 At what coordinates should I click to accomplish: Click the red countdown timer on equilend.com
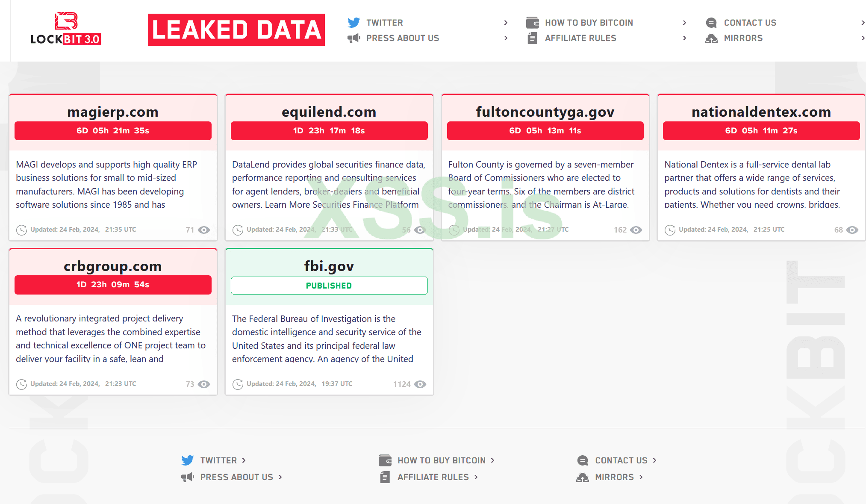(329, 131)
